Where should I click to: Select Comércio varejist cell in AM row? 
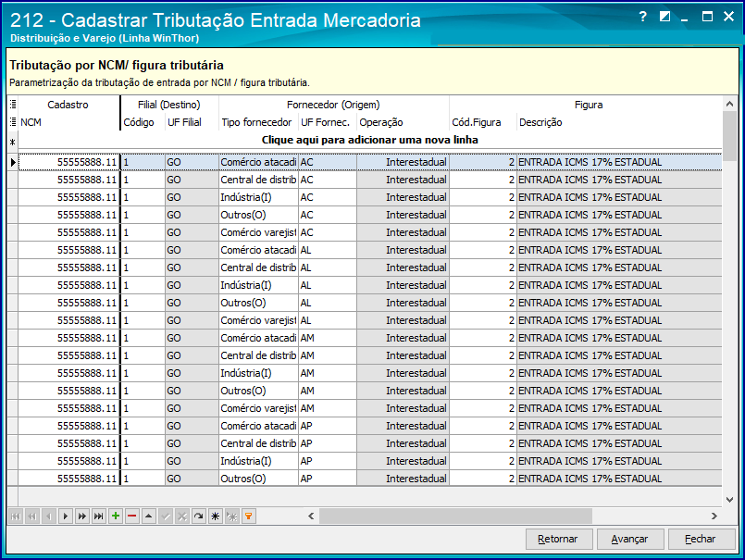(x=258, y=408)
